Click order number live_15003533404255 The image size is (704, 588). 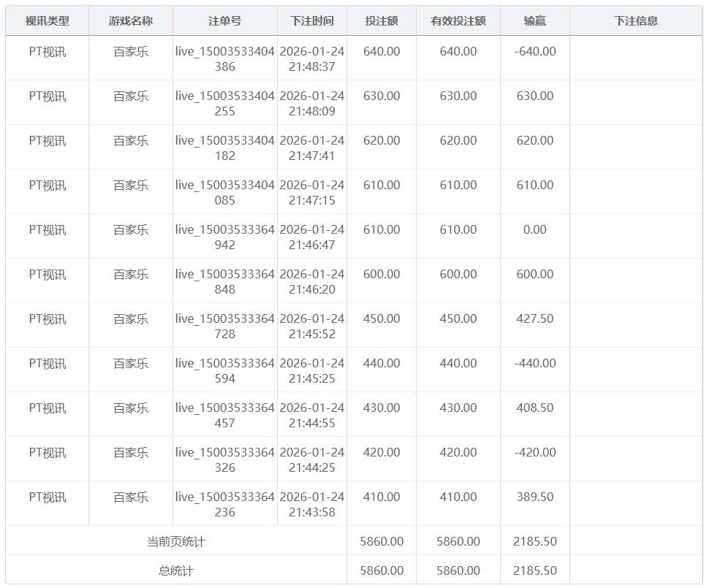224,104
